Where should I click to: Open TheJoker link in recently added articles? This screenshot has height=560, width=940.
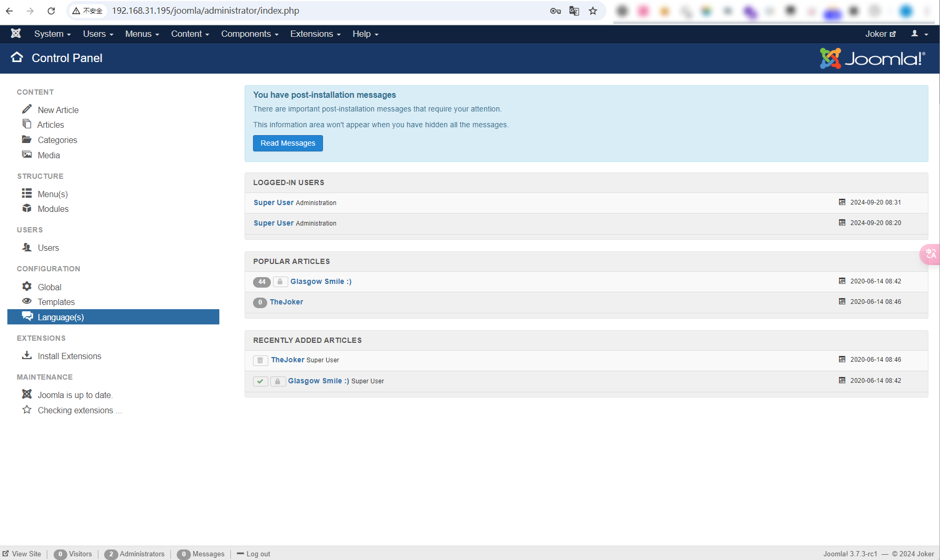click(288, 360)
